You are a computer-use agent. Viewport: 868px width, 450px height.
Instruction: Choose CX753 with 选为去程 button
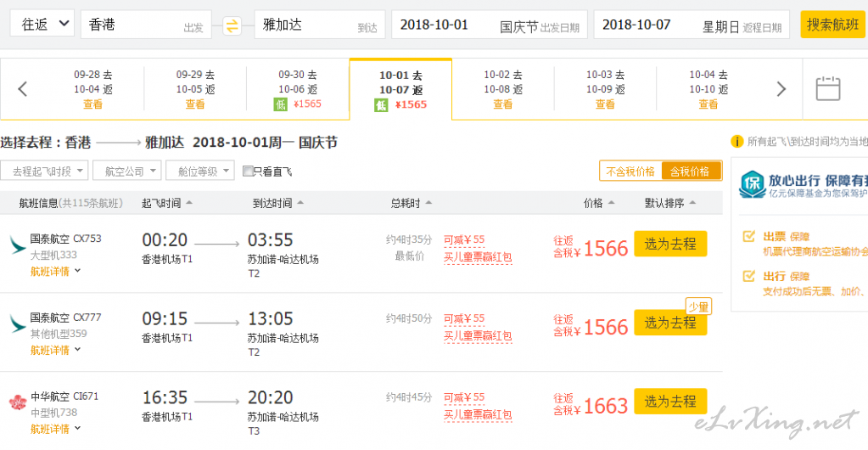click(670, 244)
